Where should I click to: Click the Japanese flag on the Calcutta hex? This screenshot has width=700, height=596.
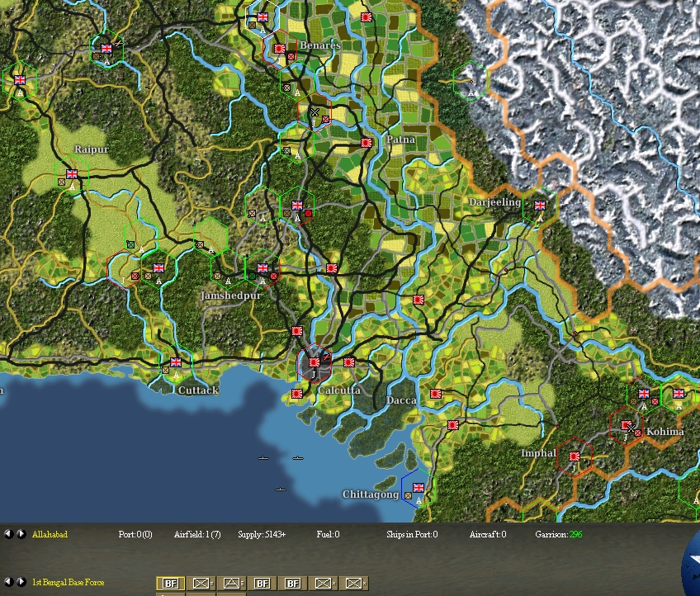[x=315, y=362]
